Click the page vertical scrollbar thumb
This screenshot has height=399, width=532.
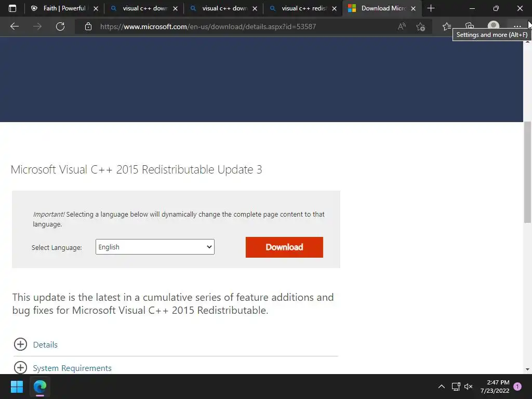coord(527,172)
